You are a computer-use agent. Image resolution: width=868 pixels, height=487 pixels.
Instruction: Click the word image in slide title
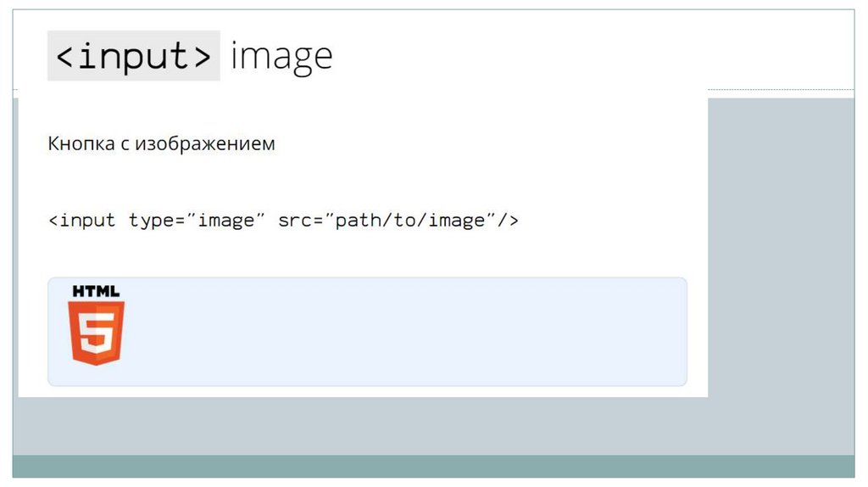pyautogui.click(x=281, y=56)
